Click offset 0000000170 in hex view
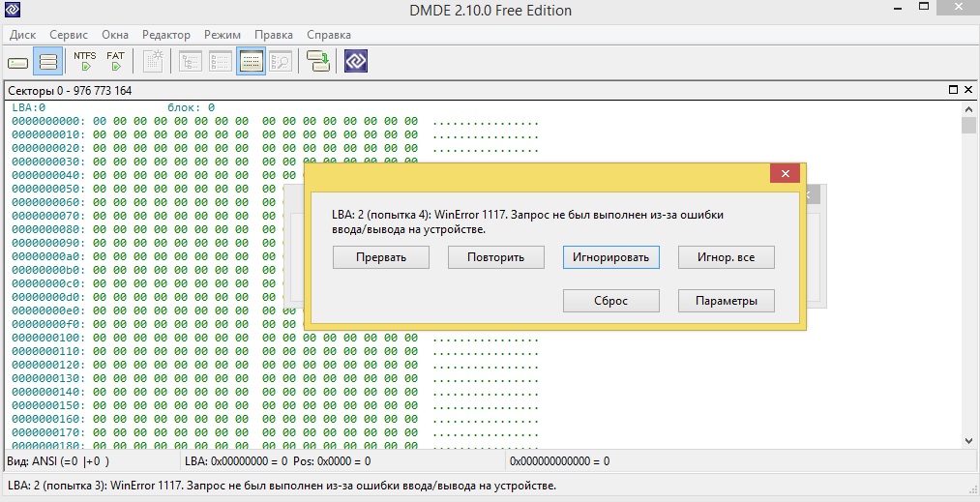980x502 pixels. point(48,432)
